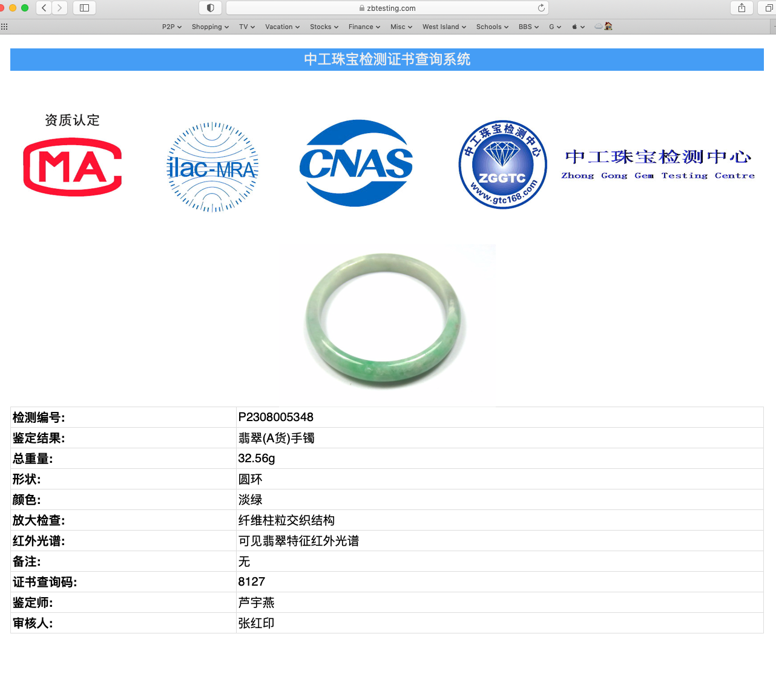This screenshot has width=776, height=700.
Task: Open the Share menu
Action: tap(741, 8)
